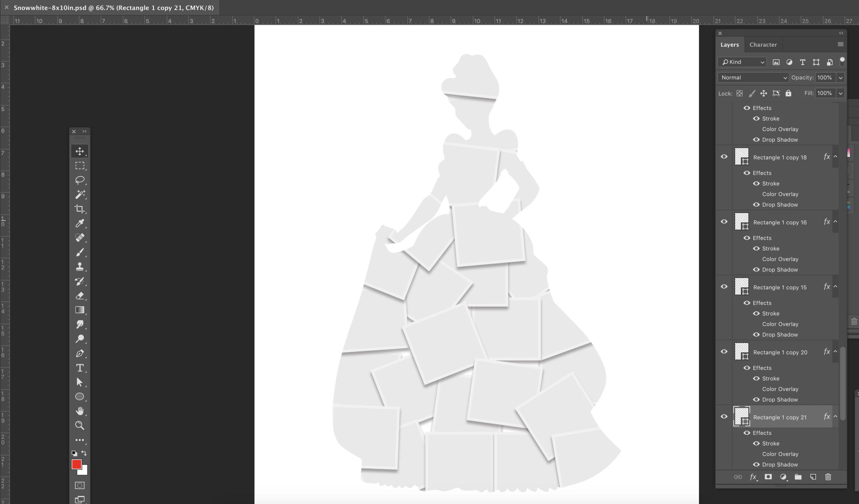Screen dimensions: 859x504
Task: Create a new layer group
Action: point(798,477)
